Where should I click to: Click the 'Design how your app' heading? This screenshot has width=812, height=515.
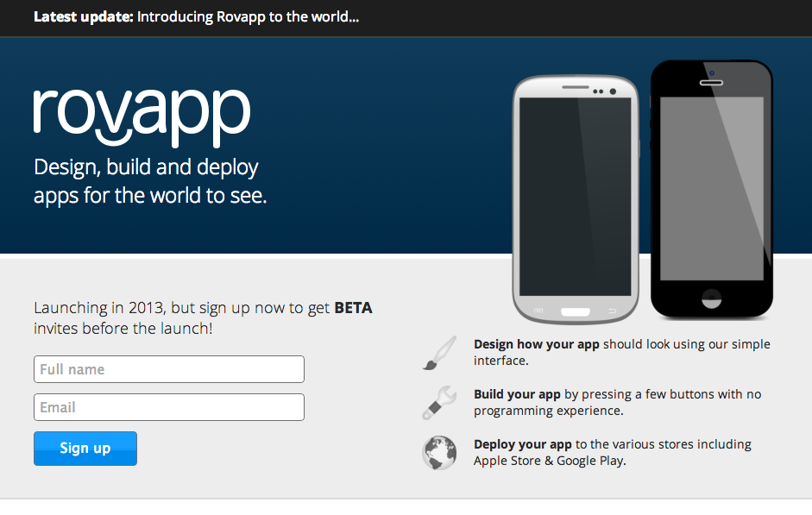pos(537,345)
